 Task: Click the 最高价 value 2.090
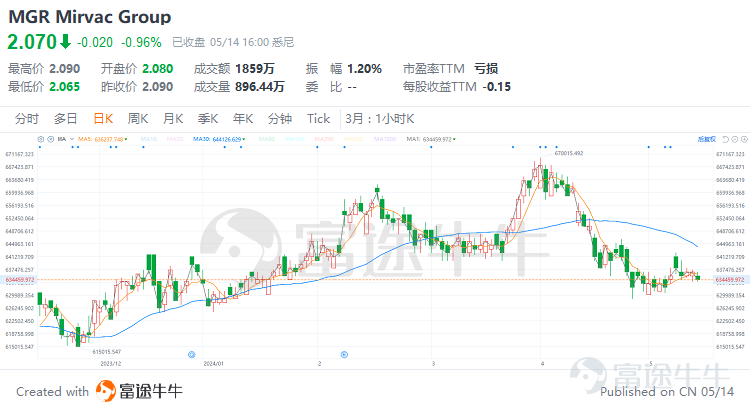(65, 69)
